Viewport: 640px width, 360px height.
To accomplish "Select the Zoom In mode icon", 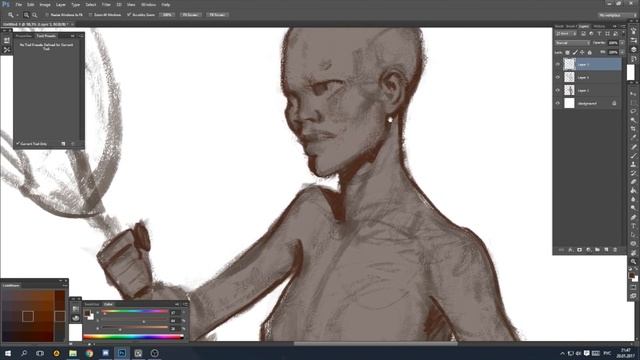I will pos(26,15).
